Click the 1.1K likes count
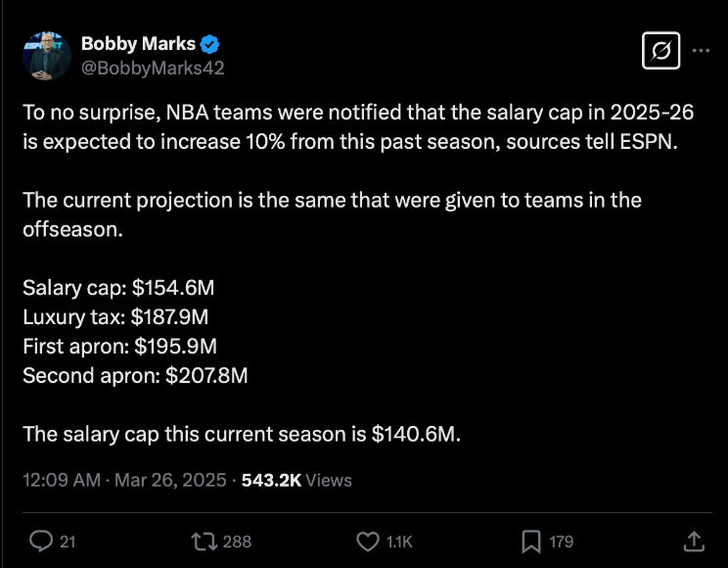The width and height of the screenshot is (728, 568). (x=399, y=541)
